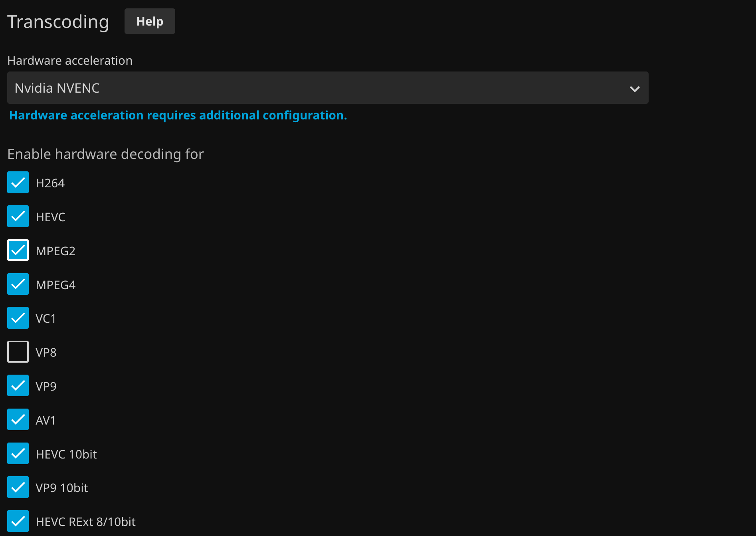Click the Help button
The height and width of the screenshot is (536, 756).
pos(150,21)
